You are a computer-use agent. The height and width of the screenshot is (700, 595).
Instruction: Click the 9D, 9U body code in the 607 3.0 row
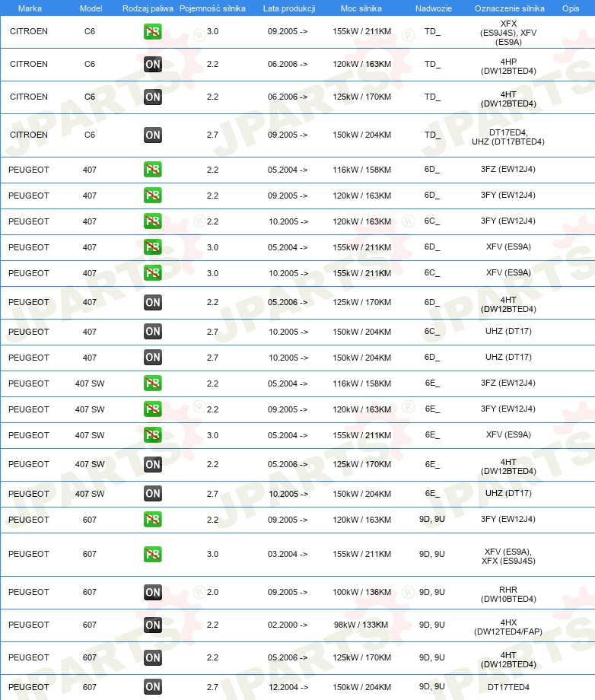(x=431, y=554)
